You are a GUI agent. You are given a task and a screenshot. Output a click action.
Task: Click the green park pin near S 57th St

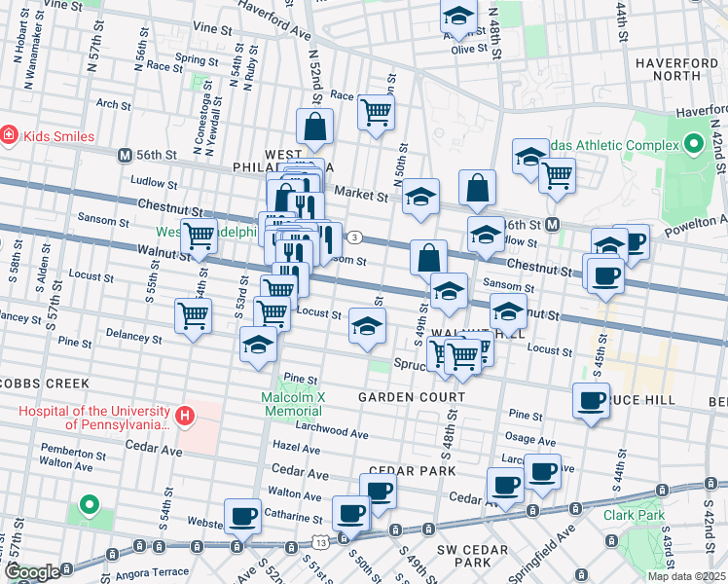89,505
